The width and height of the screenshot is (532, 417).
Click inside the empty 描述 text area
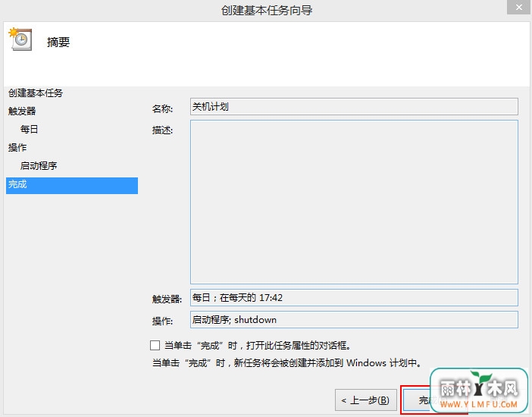(354, 202)
